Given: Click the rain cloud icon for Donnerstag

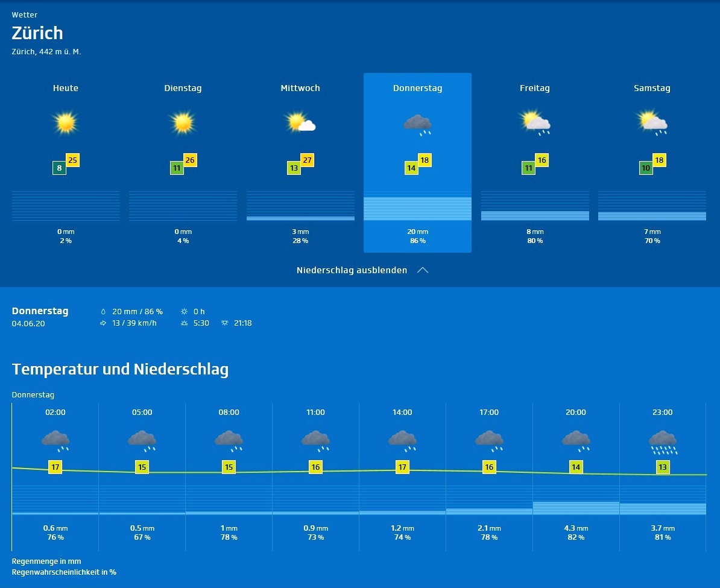Looking at the screenshot, I should 417,124.
